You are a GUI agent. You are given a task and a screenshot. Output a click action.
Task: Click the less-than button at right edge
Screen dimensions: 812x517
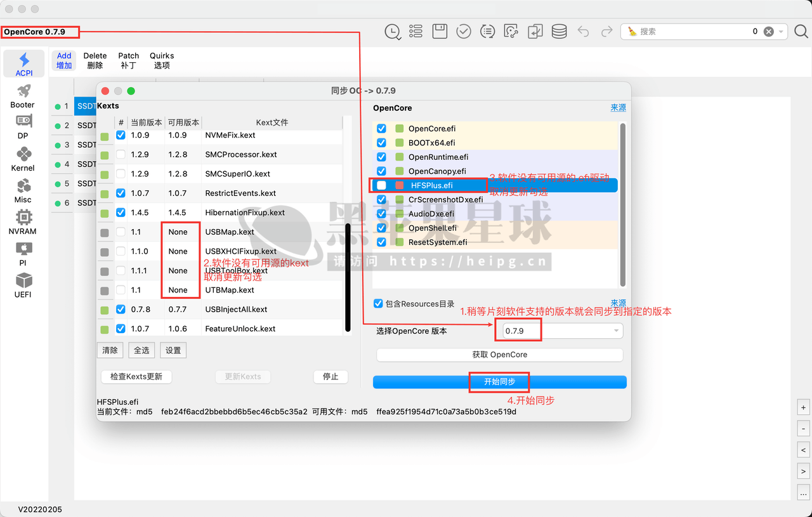(804, 450)
